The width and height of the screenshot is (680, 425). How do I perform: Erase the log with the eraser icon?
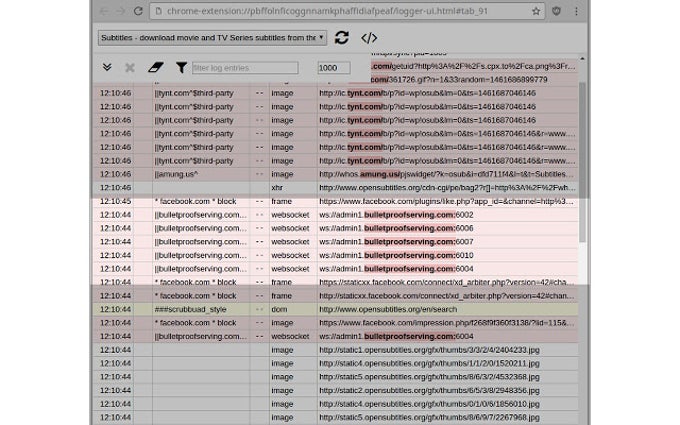click(x=156, y=67)
